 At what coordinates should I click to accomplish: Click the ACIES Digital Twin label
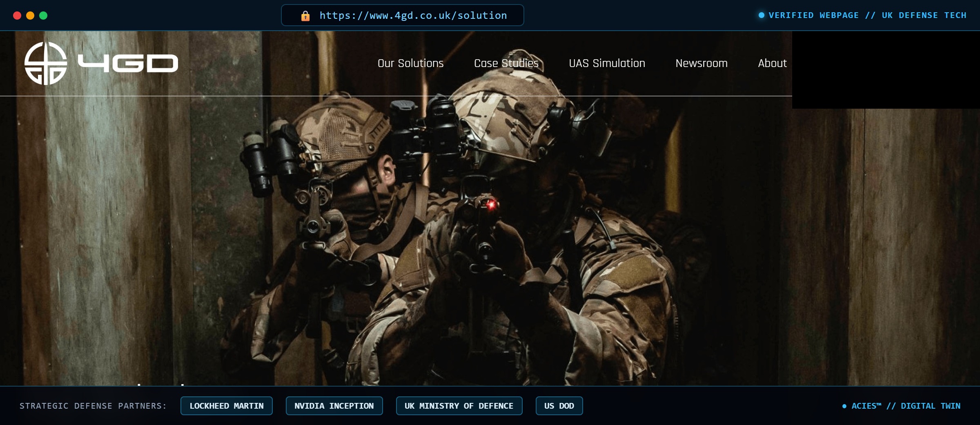click(906, 406)
